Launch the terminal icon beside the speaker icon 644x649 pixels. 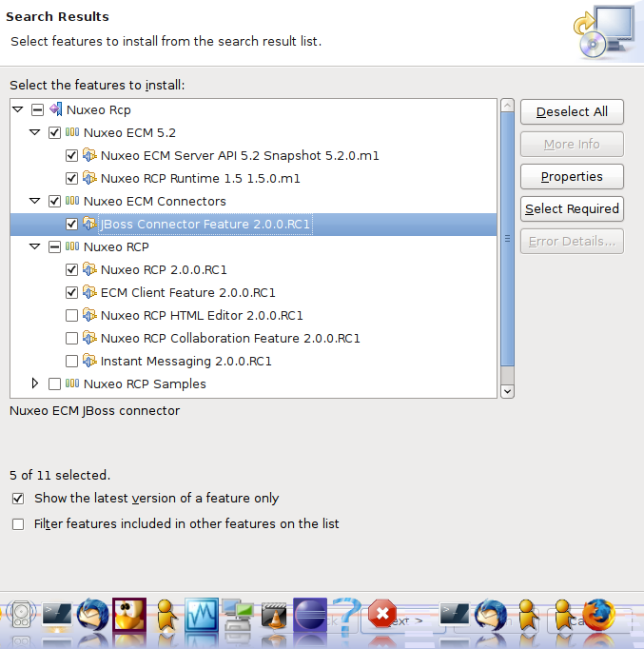(57, 615)
